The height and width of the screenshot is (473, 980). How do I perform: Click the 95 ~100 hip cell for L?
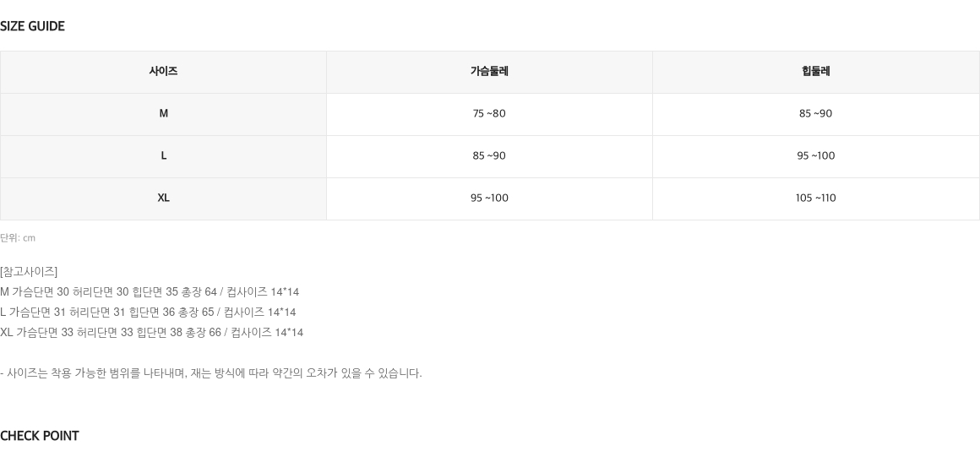tap(815, 156)
